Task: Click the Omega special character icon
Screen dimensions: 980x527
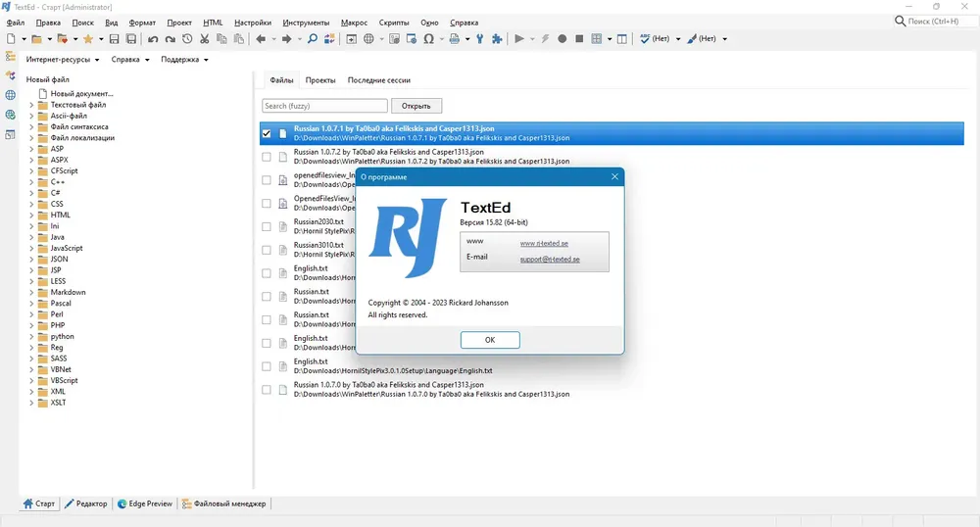Action: [x=429, y=39]
